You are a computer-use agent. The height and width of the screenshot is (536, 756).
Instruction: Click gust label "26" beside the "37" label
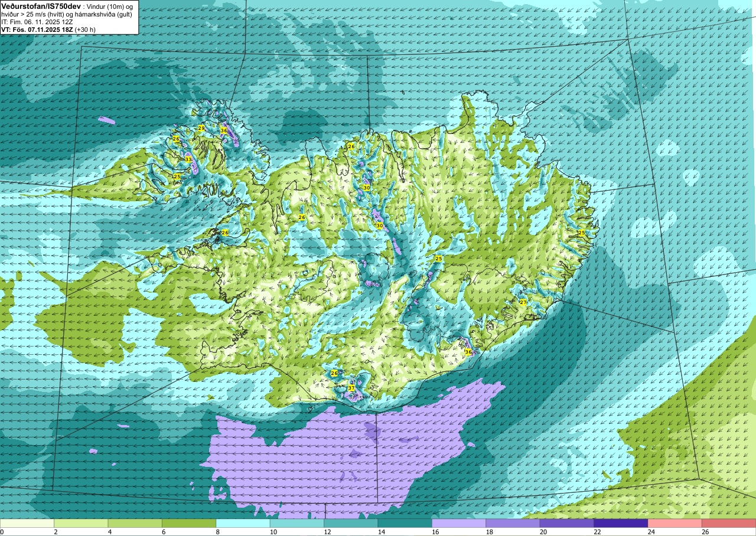pos(334,373)
